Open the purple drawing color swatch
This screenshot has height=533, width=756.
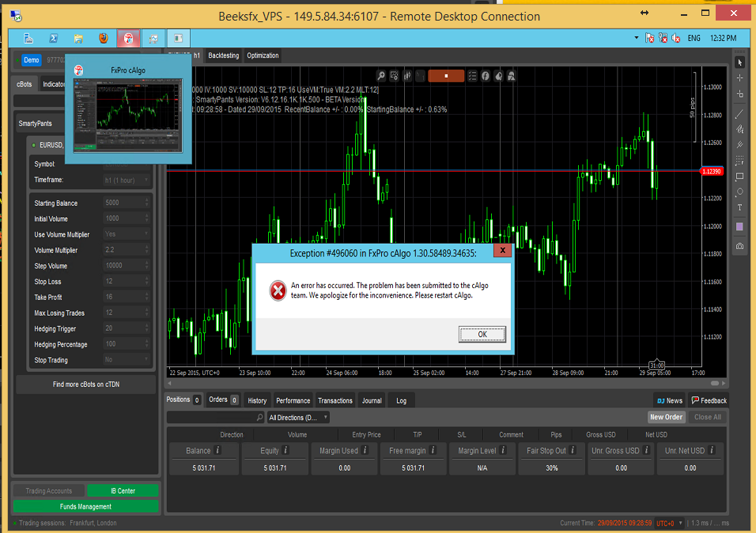click(x=739, y=227)
